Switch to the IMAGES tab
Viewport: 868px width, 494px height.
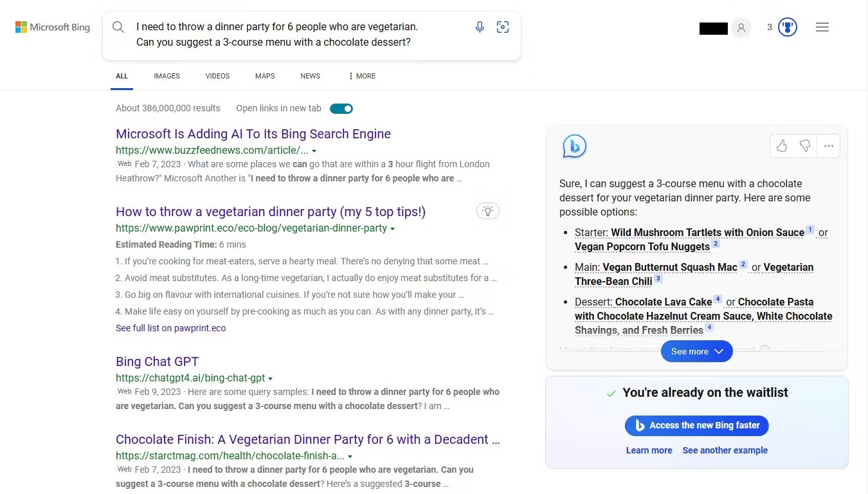coord(167,76)
